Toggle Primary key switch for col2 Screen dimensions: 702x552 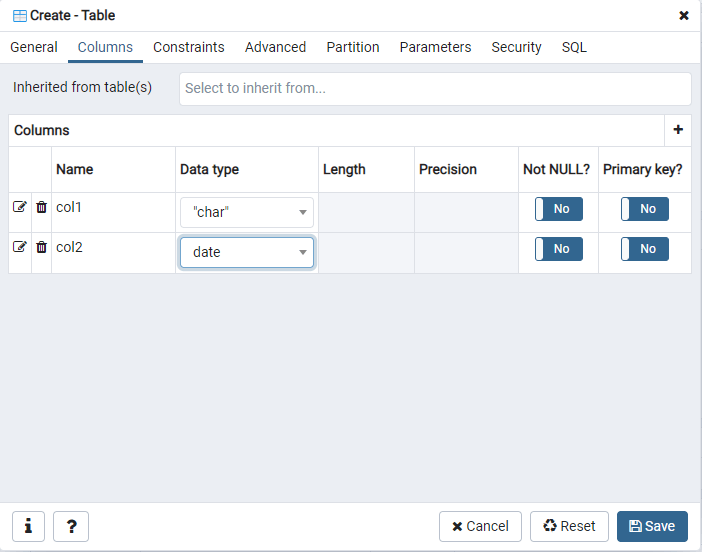coord(645,249)
